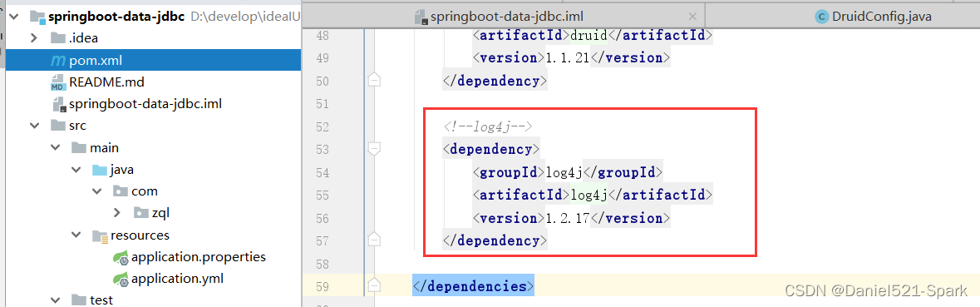Click the DruidConfig.java class icon in tab
The width and height of the screenshot is (980, 307).
pos(822,17)
